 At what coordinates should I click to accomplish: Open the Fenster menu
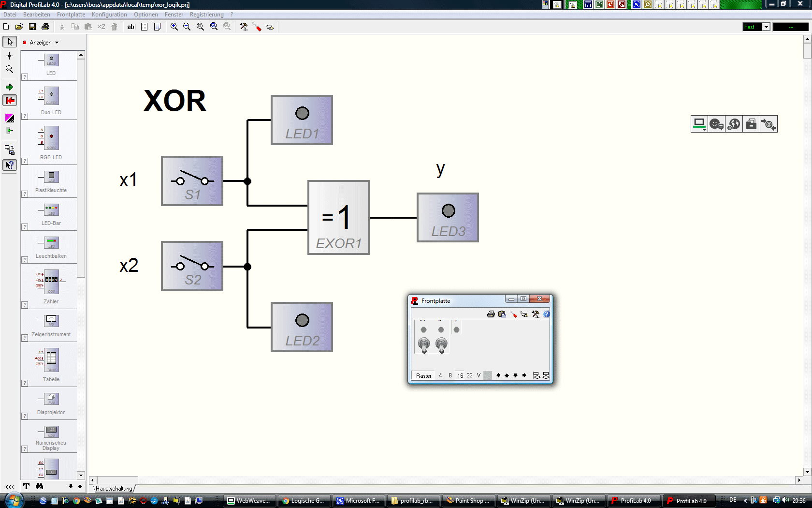(174, 15)
